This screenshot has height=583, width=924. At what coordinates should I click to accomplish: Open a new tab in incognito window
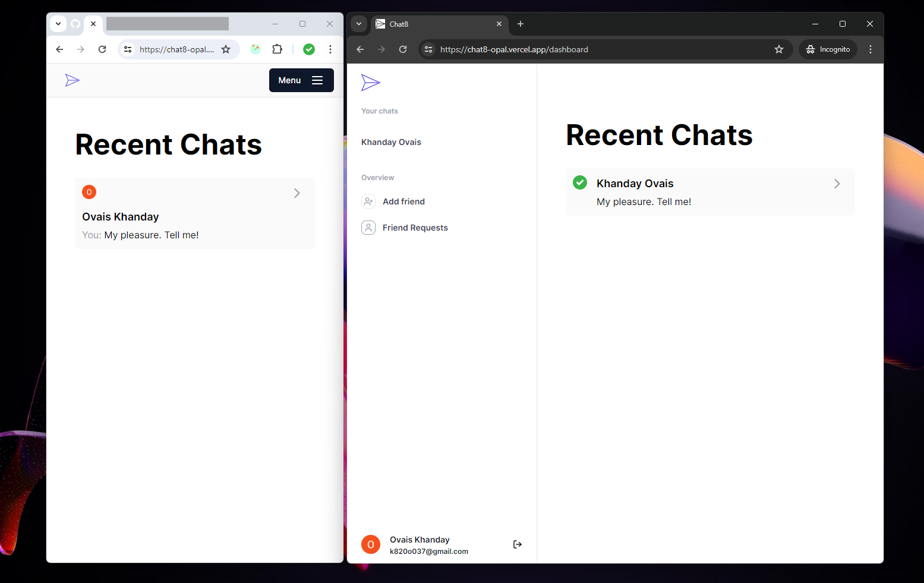pos(521,24)
